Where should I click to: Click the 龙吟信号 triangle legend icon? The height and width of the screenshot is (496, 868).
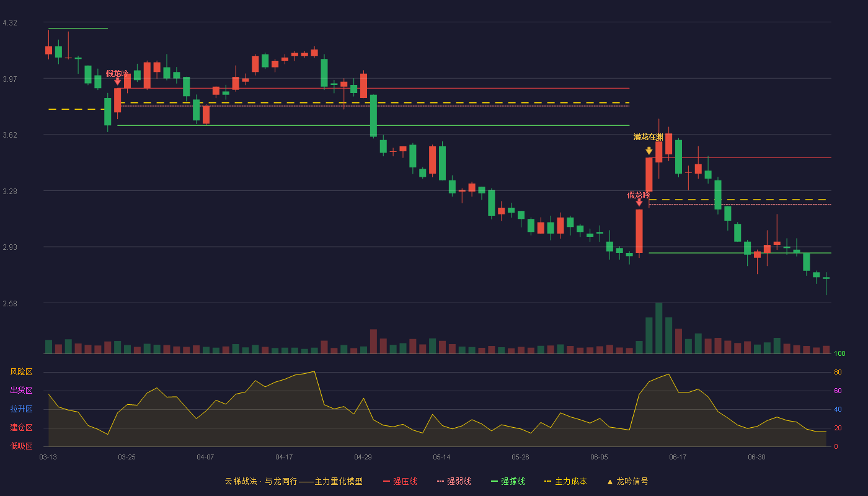click(x=609, y=482)
